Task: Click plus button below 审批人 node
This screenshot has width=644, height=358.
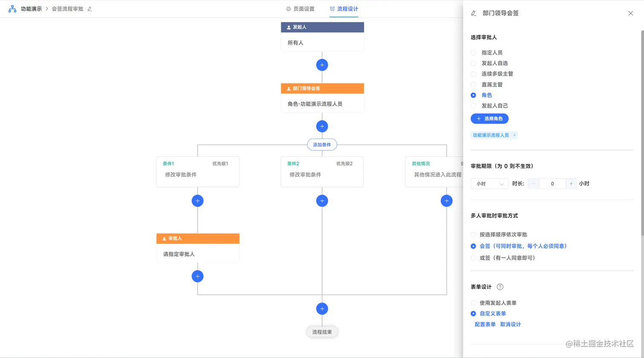Action: pos(198,276)
